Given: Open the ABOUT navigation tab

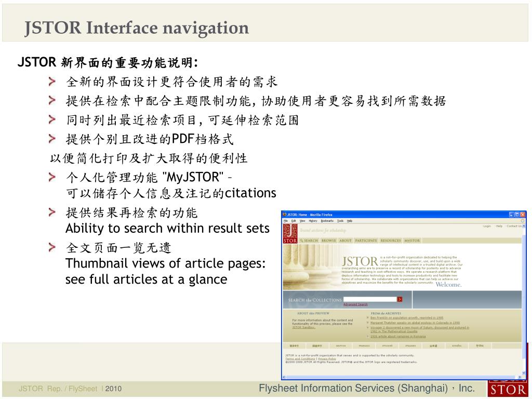Looking at the screenshot, I should [x=345, y=241].
